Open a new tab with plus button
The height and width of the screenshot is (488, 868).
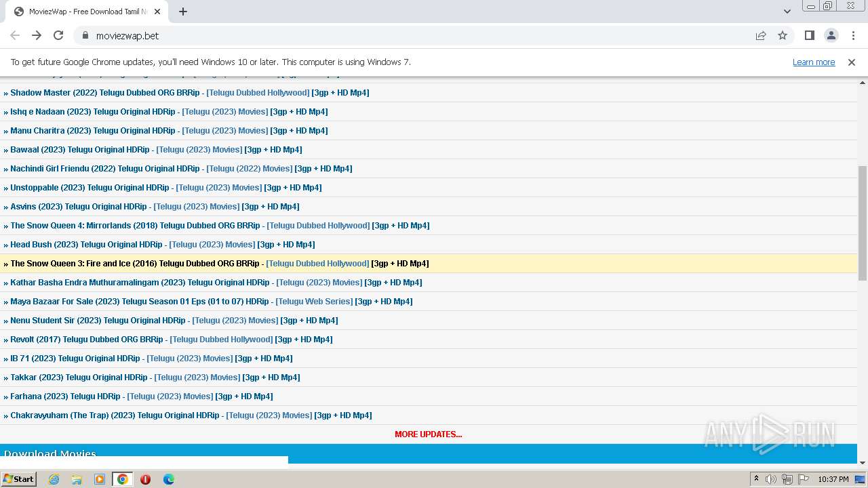[183, 12]
